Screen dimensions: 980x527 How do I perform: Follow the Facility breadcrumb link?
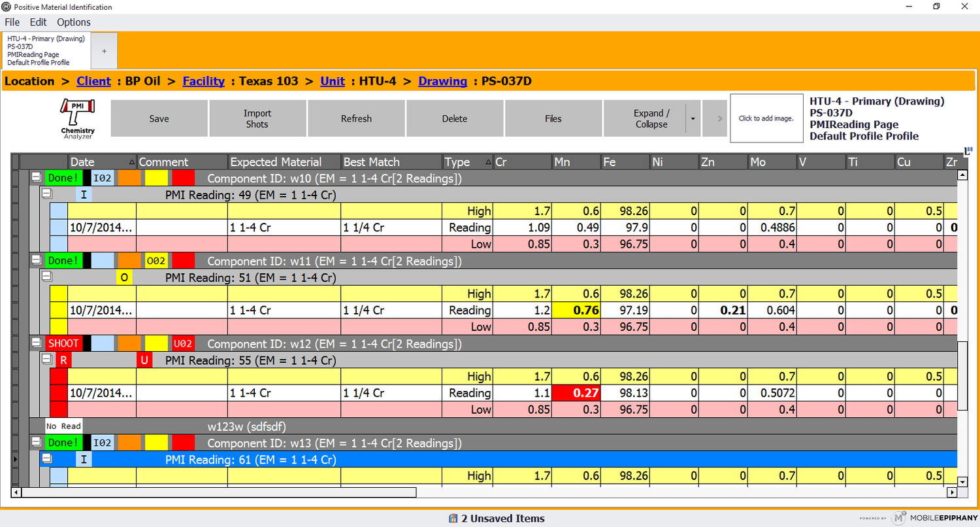pyautogui.click(x=203, y=81)
